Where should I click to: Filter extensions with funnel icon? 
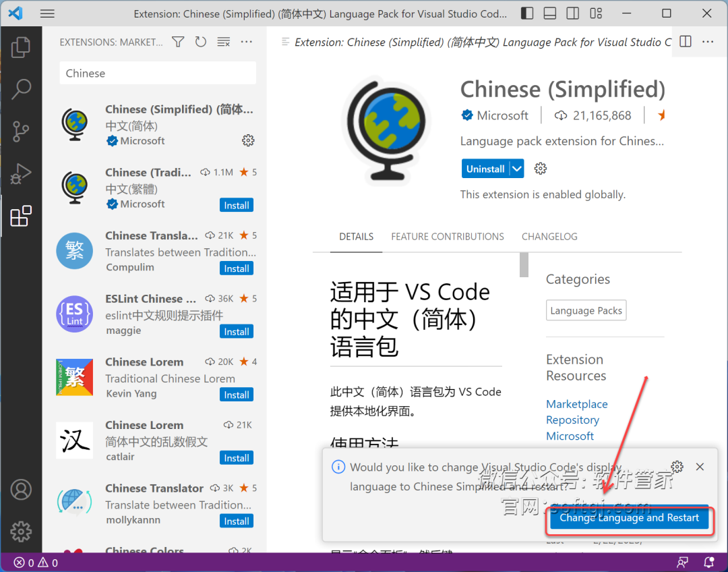pyautogui.click(x=178, y=42)
